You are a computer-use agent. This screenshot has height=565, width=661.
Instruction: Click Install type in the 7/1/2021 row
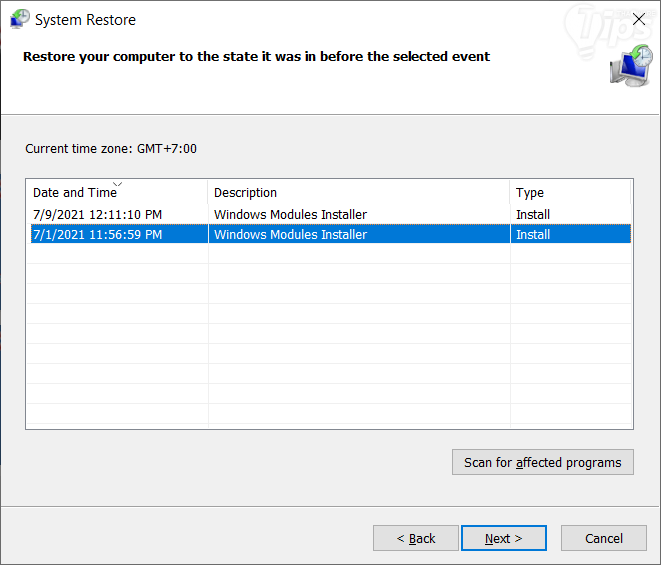pos(533,234)
